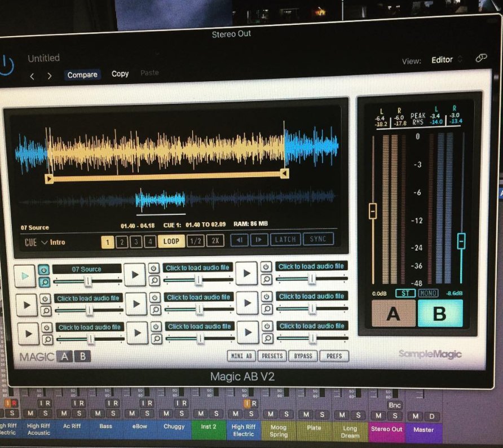Click magnifier icon of top-row middle slot
This screenshot has height=448, width=503.
tap(155, 281)
